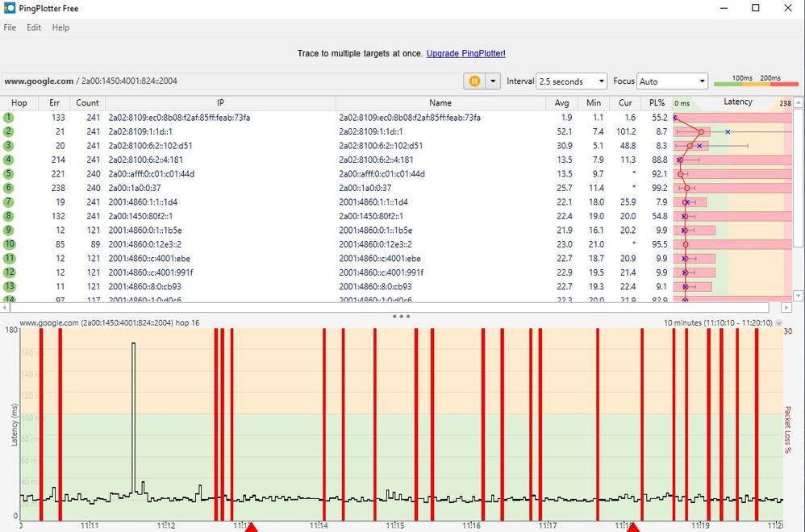
Task: Click Avg value 52.1 in hop 2 row
Action: coord(564,131)
